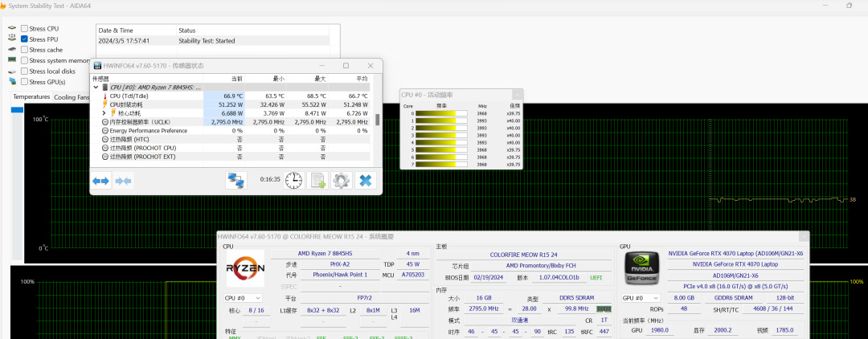Open HWiNFO sensor settings gear icon
This screenshot has height=339, width=868.
[342, 180]
